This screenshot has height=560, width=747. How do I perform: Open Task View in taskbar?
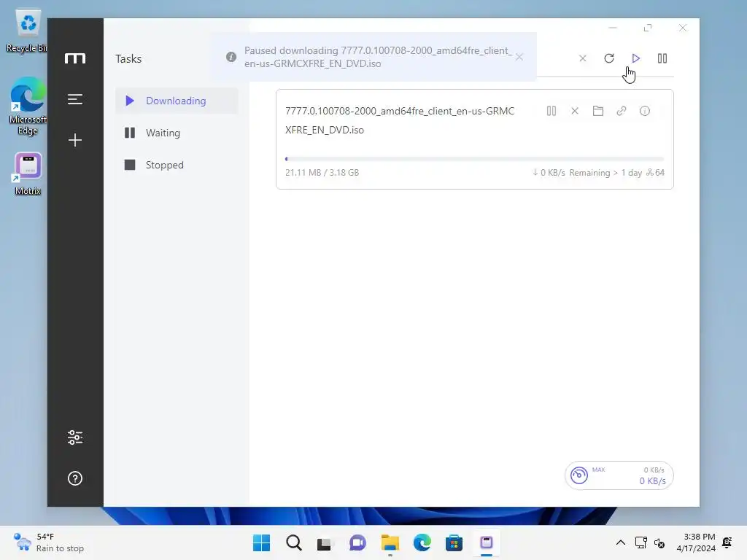(325, 542)
